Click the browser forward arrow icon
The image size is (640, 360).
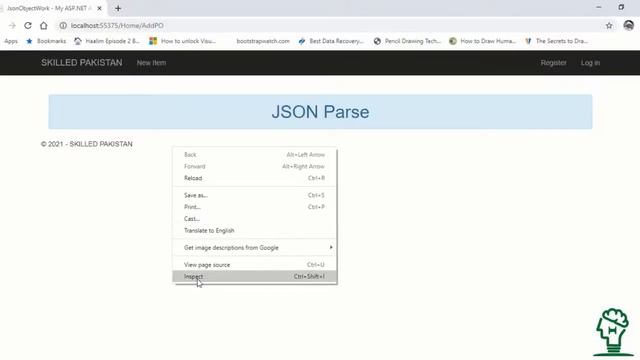coord(12,26)
